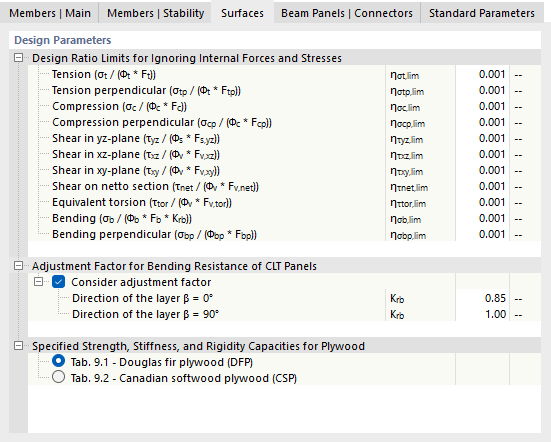Uncheck Consider adjustment factor checkbox
Viewport: 551px width, 442px height.
[58, 282]
